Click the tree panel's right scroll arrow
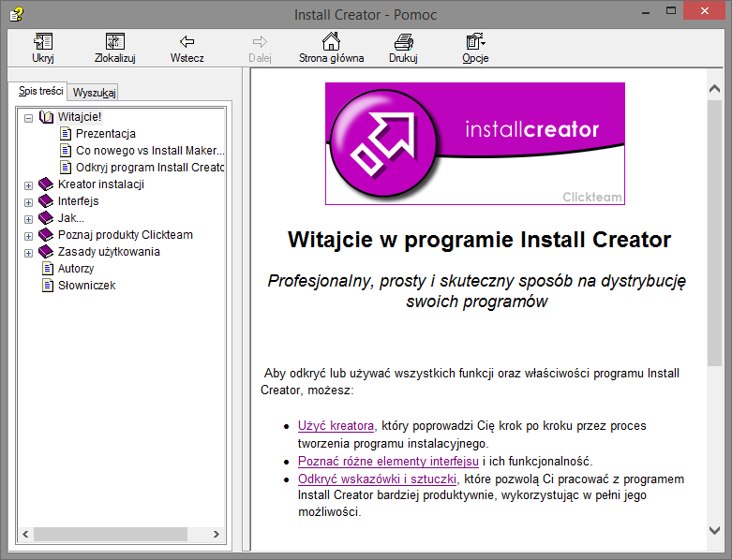The height and width of the screenshot is (560, 732). [x=217, y=534]
